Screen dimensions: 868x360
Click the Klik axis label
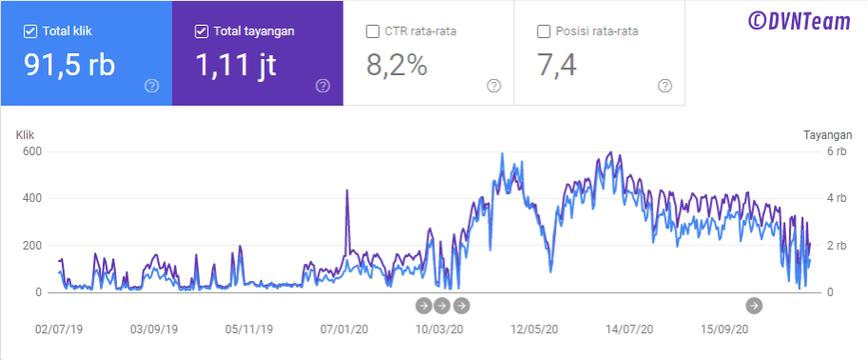(25, 134)
